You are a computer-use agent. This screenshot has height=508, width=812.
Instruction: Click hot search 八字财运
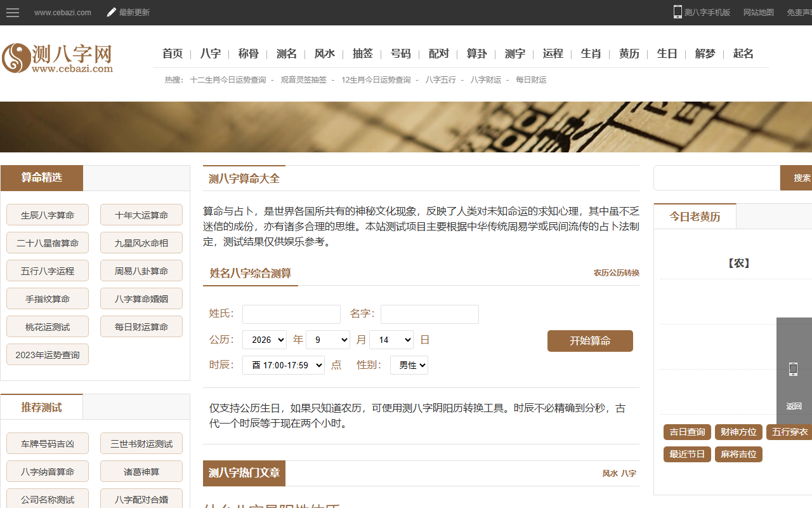(486, 80)
